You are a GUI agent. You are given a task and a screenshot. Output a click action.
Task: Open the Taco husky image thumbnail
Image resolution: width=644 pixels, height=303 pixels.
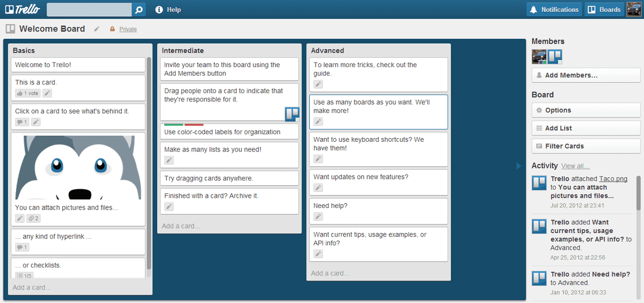click(78, 167)
